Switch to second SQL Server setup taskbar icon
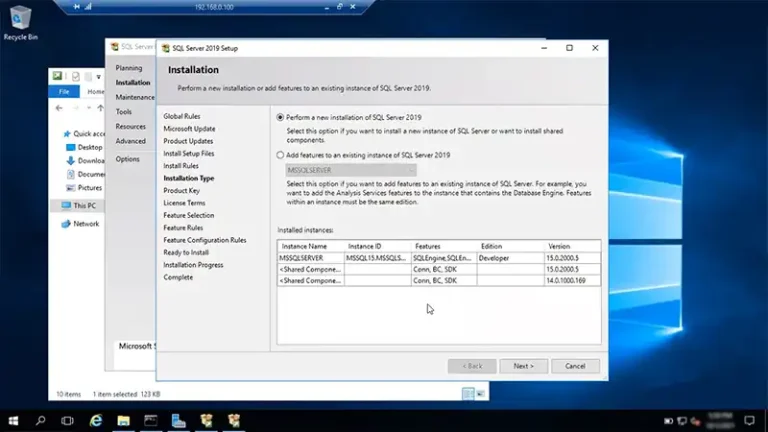The image size is (768, 432). click(x=234, y=421)
